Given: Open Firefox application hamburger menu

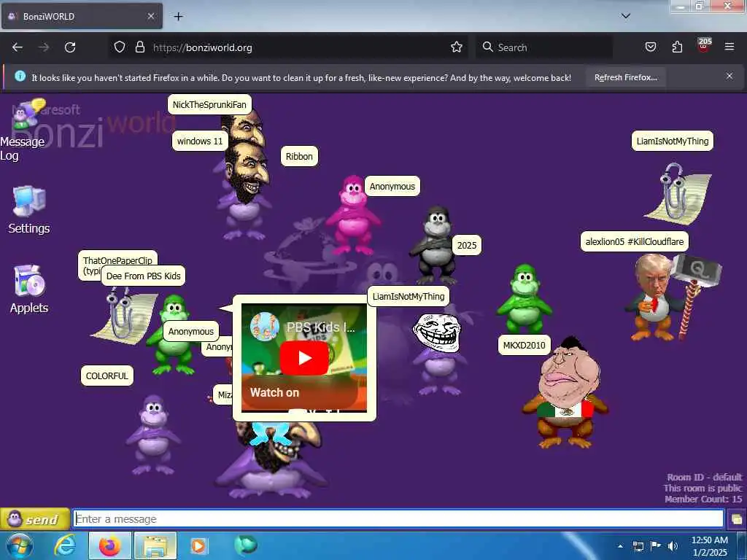Looking at the screenshot, I should (729, 47).
